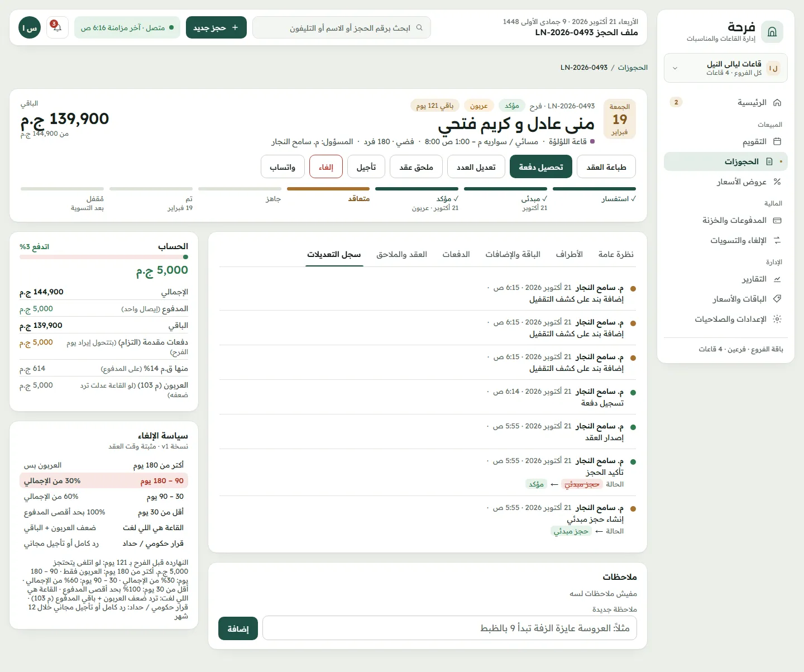Focus the ملاحظة جديدة input field

(x=449, y=628)
